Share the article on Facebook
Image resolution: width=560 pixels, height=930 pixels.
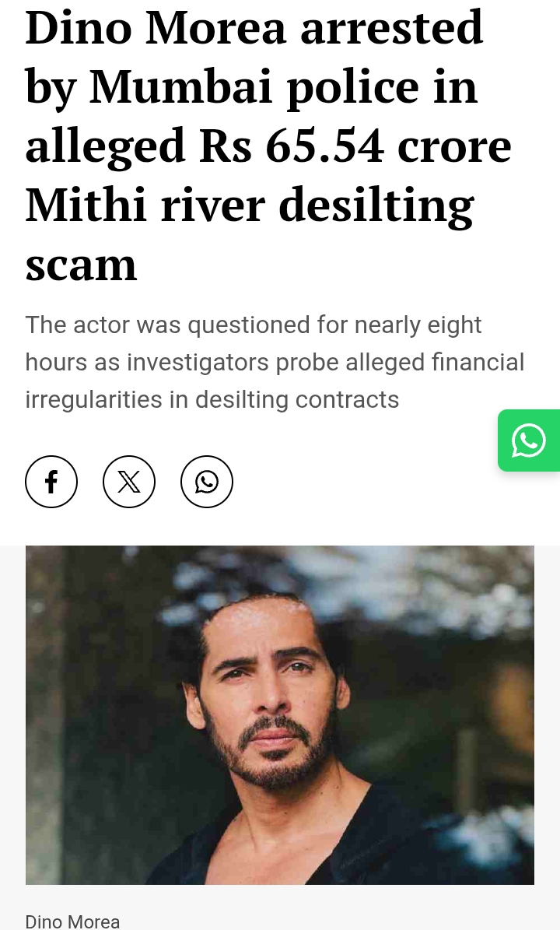click(51, 481)
